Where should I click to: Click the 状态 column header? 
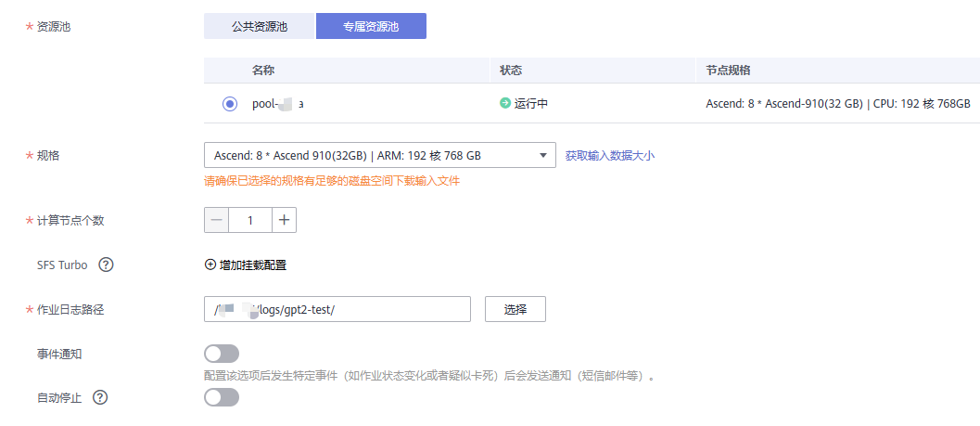coord(511,70)
